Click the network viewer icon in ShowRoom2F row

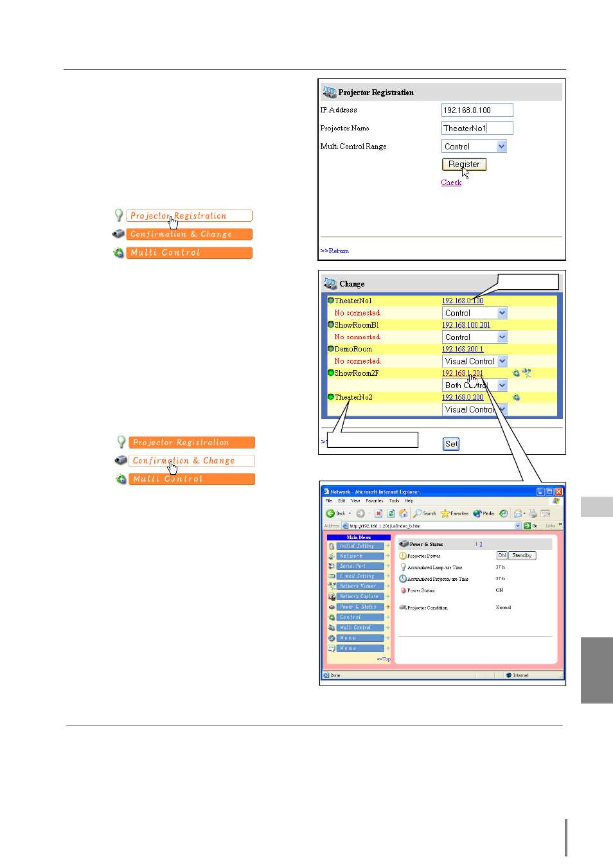pos(527,373)
